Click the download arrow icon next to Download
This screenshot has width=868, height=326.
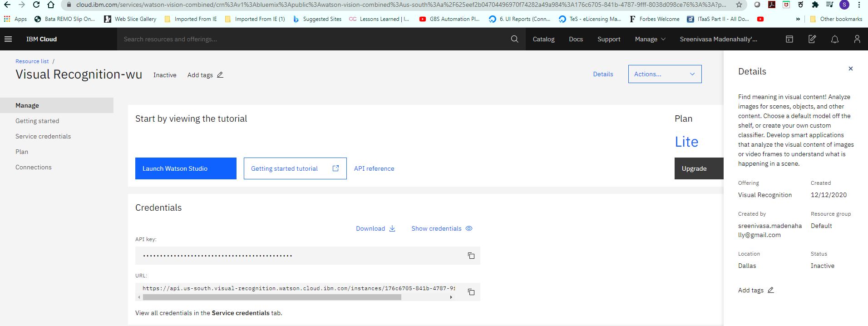point(392,228)
